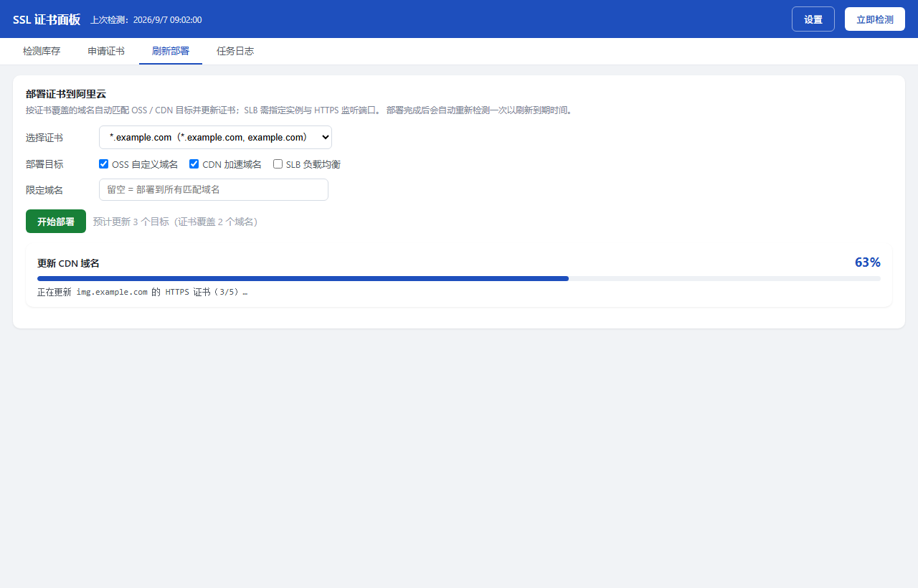Click the 63% progress value

point(867,262)
